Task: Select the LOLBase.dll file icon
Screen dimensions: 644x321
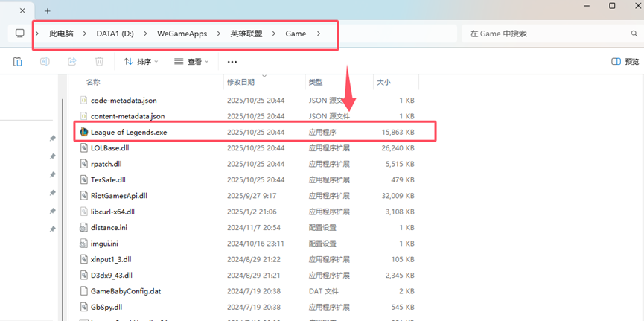Action: (84, 148)
